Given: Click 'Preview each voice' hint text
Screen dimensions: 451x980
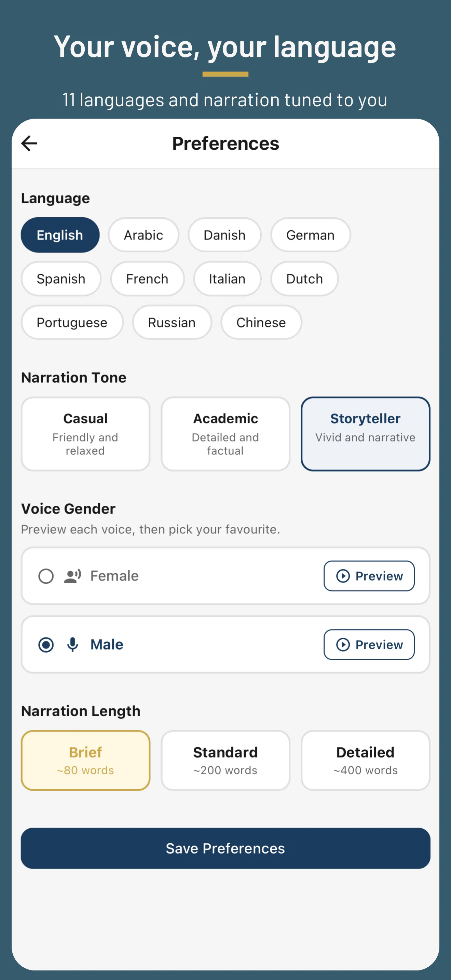Looking at the screenshot, I should [151, 530].
